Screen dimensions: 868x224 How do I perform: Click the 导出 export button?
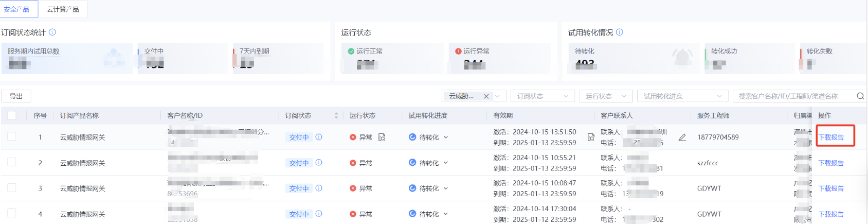16,96
